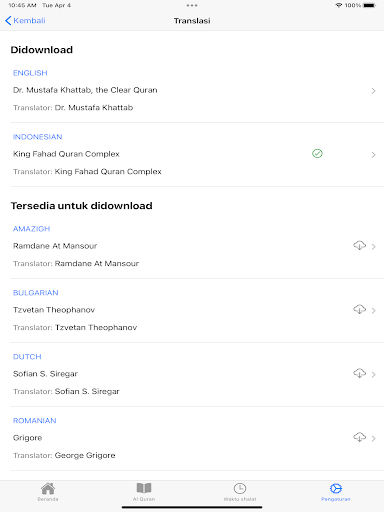
Task: Expand Amazigh translation details chevron
Action: coord(373,247)
